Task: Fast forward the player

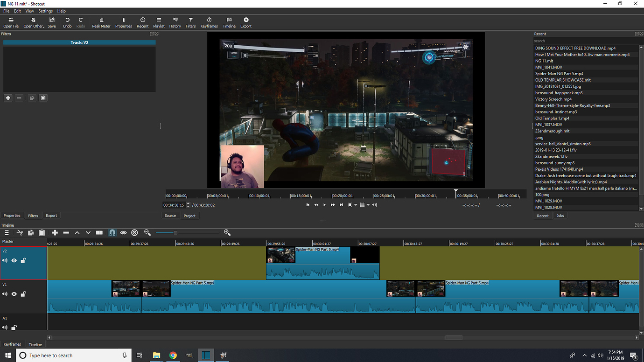Action: coord(333,205)
